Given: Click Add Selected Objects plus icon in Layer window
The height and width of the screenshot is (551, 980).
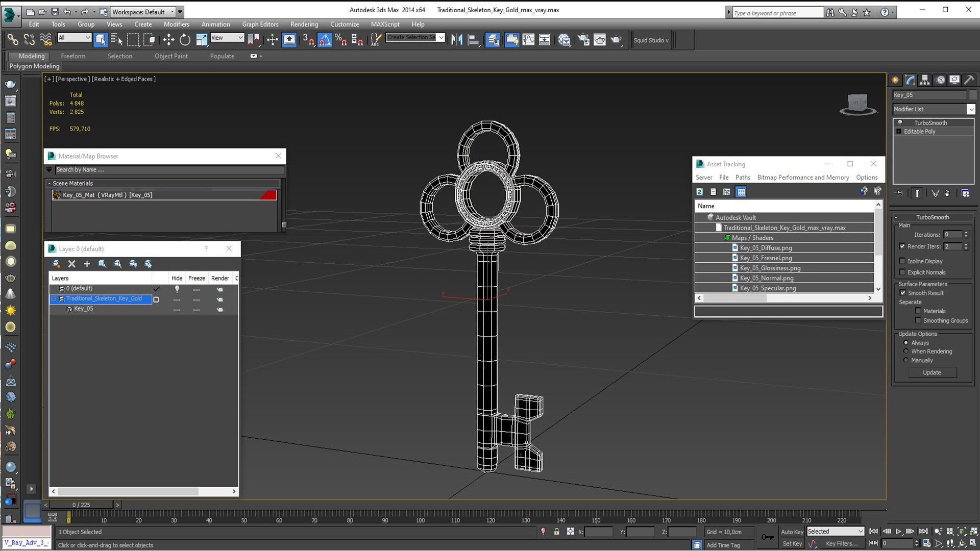Looking at the screenshot, I should coord(87,264).
